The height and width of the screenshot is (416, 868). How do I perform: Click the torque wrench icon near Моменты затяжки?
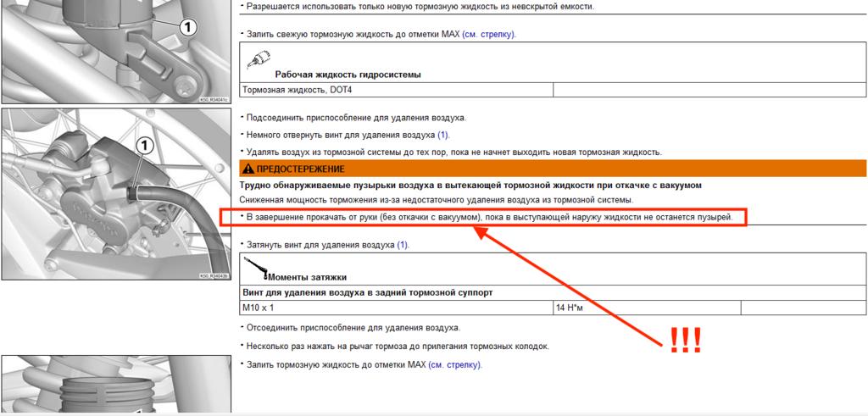256,268
